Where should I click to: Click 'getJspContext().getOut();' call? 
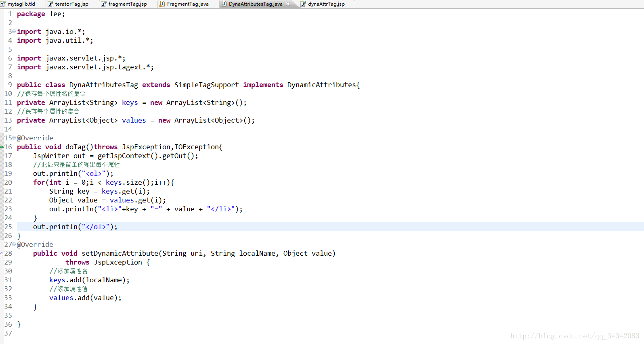[x=148, y=156]
